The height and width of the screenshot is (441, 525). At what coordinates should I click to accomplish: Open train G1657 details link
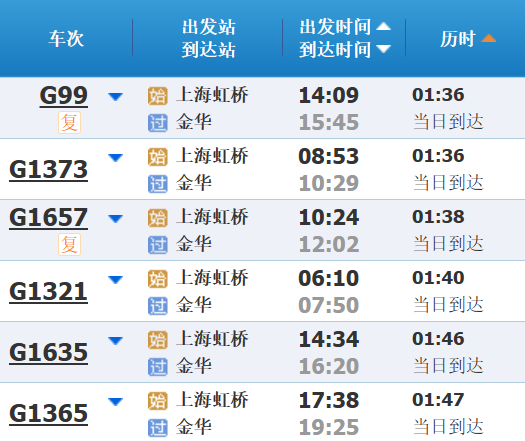pos(49,218)
